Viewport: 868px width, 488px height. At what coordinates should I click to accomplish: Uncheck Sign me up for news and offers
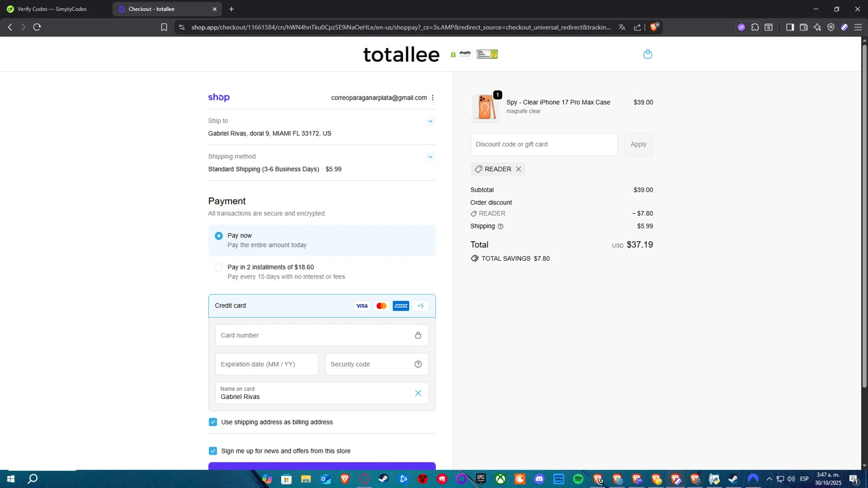pyautogui.click(x=213, y=451)
